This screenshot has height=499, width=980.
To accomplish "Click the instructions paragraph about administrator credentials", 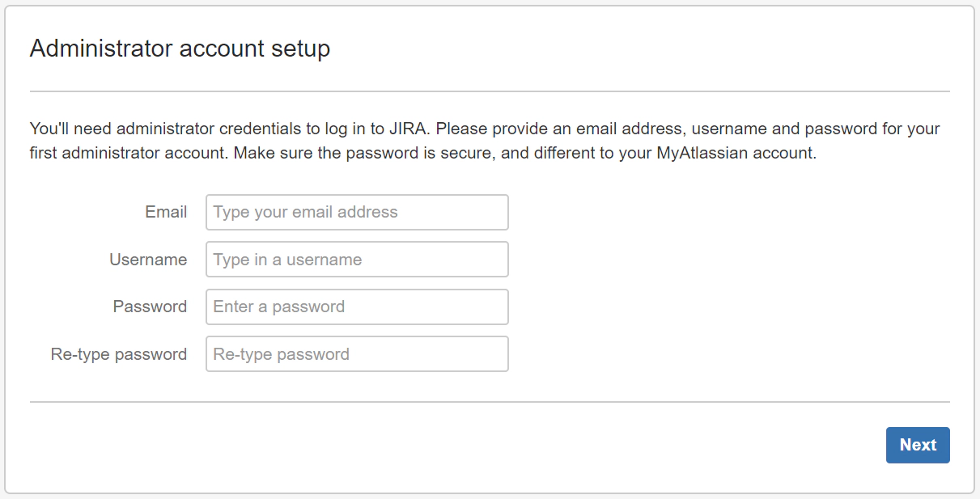I will click(484, 140).
